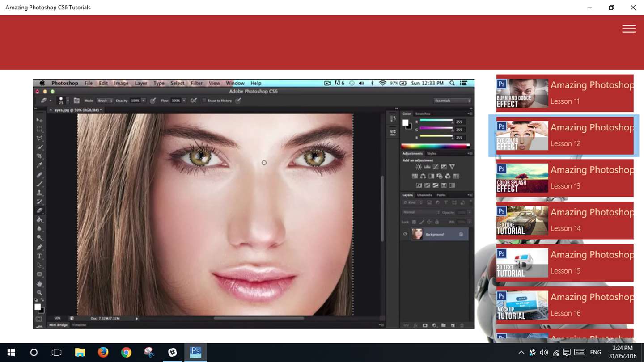The image size is (644, 362).
Task: Open Lesson 16 Mockup Tutorial
Action: click(565, 305)
